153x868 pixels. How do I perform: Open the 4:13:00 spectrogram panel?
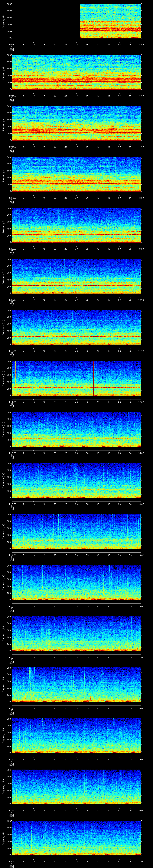[76, 480]
